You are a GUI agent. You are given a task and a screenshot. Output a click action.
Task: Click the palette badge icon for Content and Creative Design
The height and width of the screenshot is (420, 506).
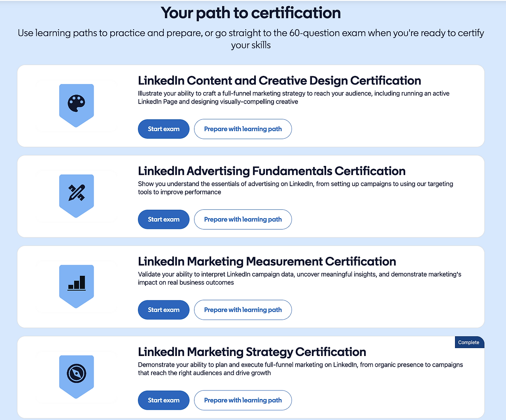(x=76, y=105)
